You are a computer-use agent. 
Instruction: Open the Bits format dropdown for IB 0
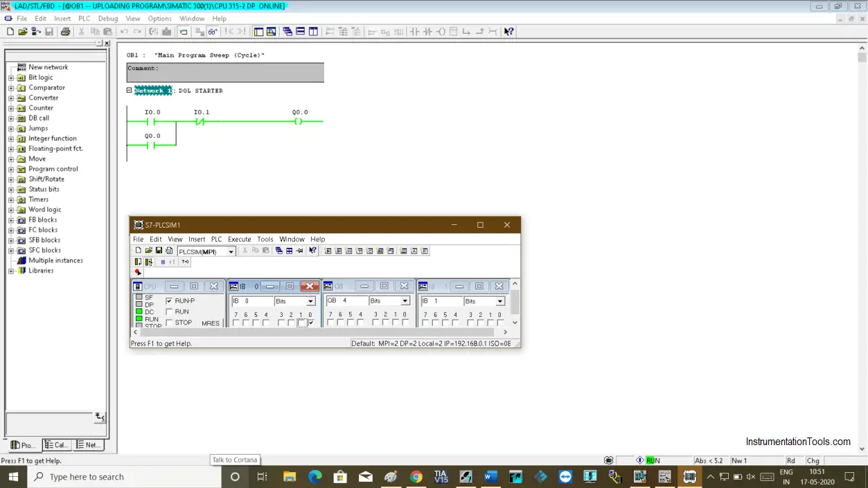click(x=310, y=301)
